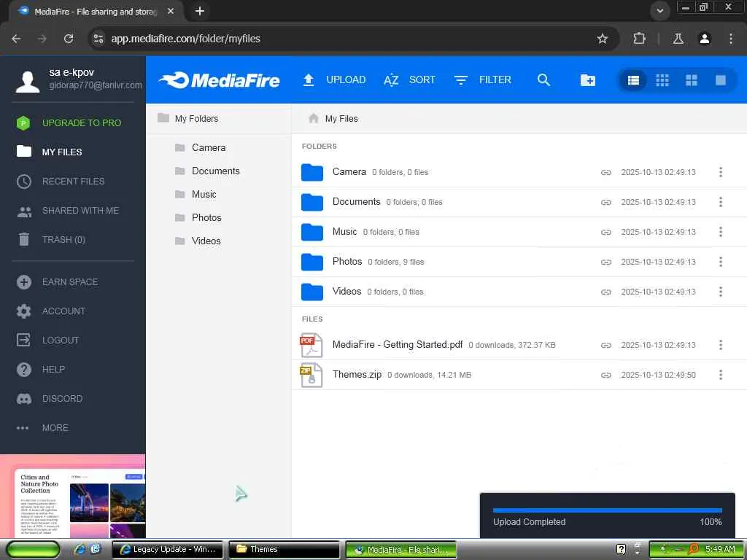747x560 pixels.
Task: Open the Discord link
Action: coord(50,399)
